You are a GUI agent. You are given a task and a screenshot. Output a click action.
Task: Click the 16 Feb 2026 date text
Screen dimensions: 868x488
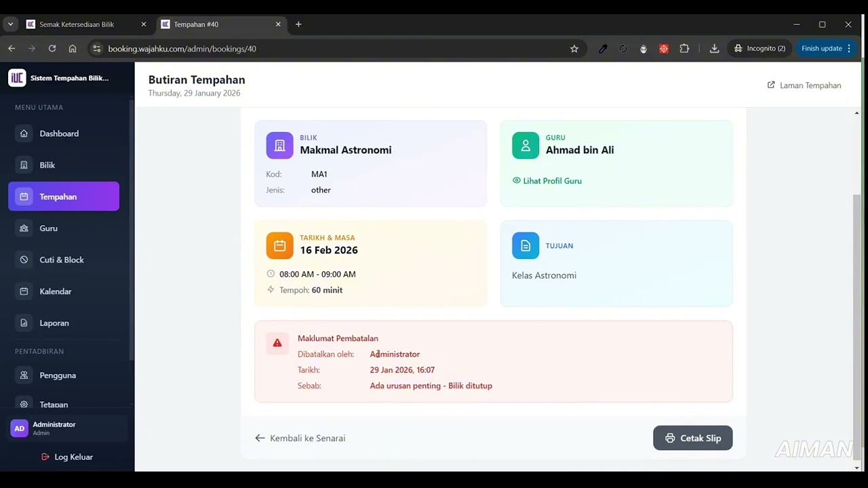(x=329, y=250)
